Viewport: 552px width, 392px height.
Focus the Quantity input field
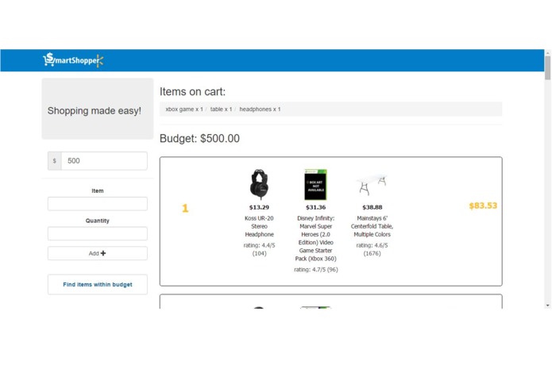click(98, 233)
